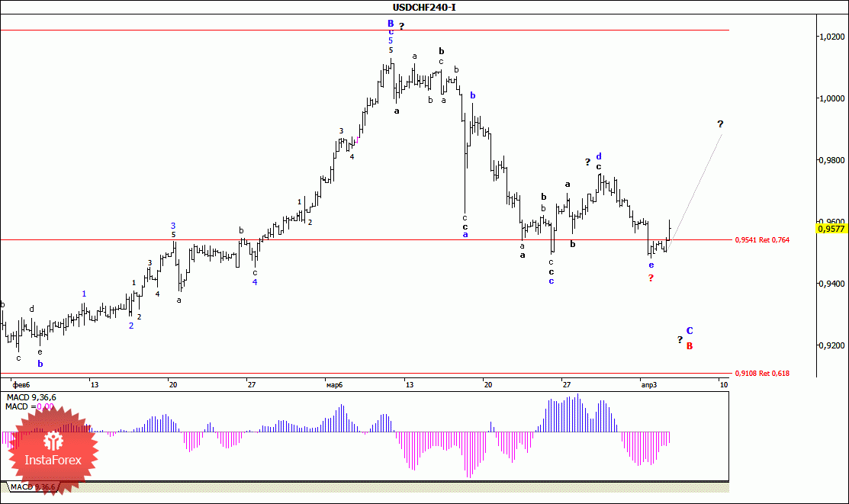Select the '0,9108 Ret 0,618' retracement label
This screenshot has width=849, height=504.
[x=762, y=373]
